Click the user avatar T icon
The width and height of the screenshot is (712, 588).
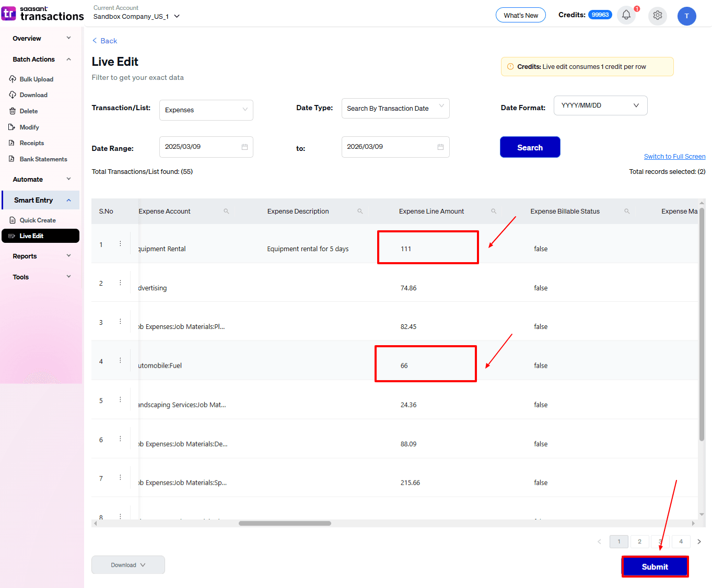[686, 16]
